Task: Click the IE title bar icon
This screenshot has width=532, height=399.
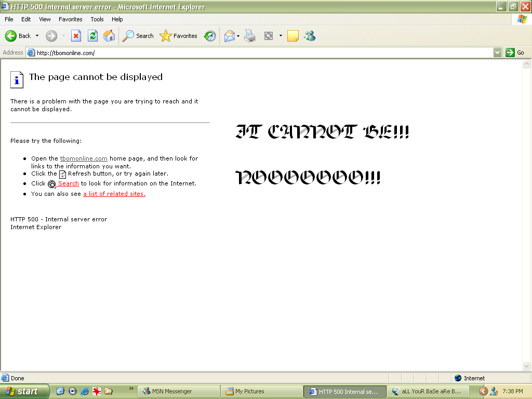Action: 5,6
